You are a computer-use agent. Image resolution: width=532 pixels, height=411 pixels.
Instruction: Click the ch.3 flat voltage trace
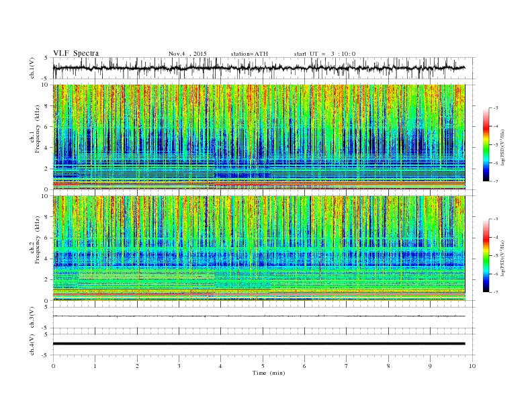pos(259,316)
